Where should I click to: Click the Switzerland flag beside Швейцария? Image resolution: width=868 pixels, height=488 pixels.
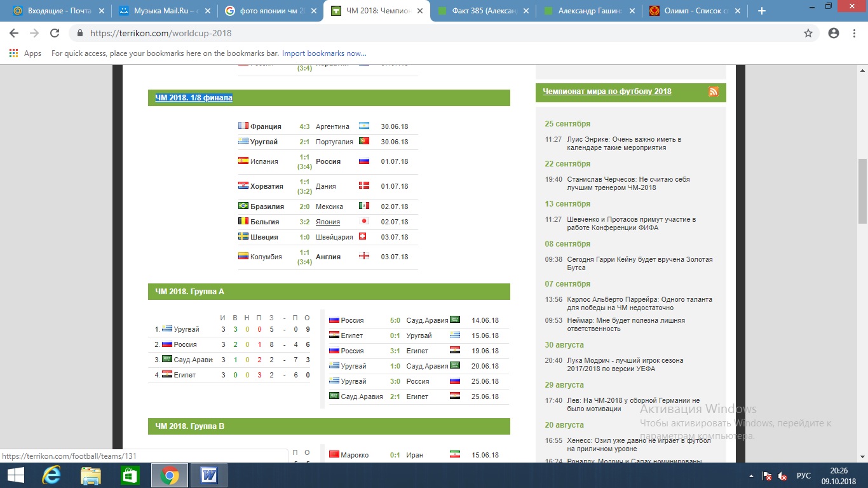coord(363,236)
